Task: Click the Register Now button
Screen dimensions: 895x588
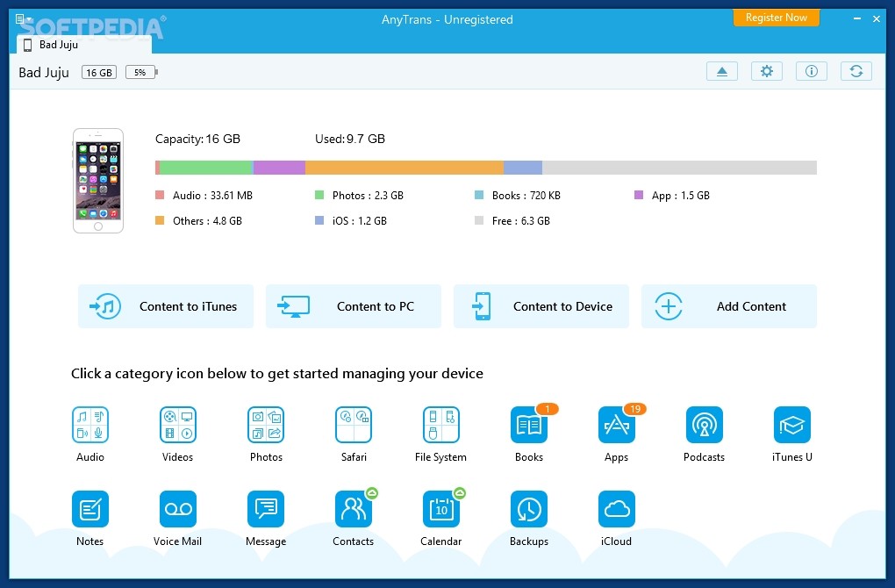Action: (776, 18)
